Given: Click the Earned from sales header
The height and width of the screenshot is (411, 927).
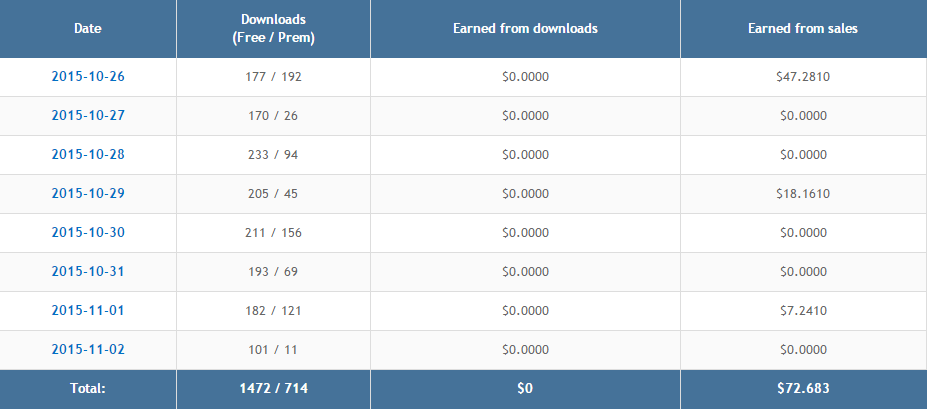Looking at the screenshot, I should 803,28.
